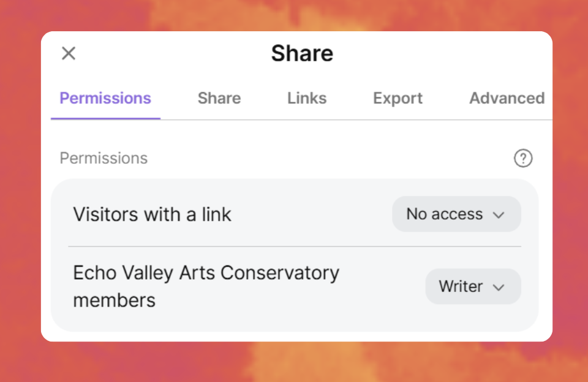Close the Share dialog with the X
Screen dimensions: 588x382
click(69, 53)
